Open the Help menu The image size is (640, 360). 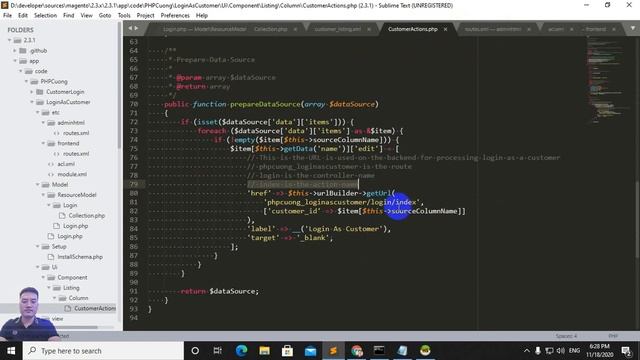pyautogui.click(x=202, y=15)
